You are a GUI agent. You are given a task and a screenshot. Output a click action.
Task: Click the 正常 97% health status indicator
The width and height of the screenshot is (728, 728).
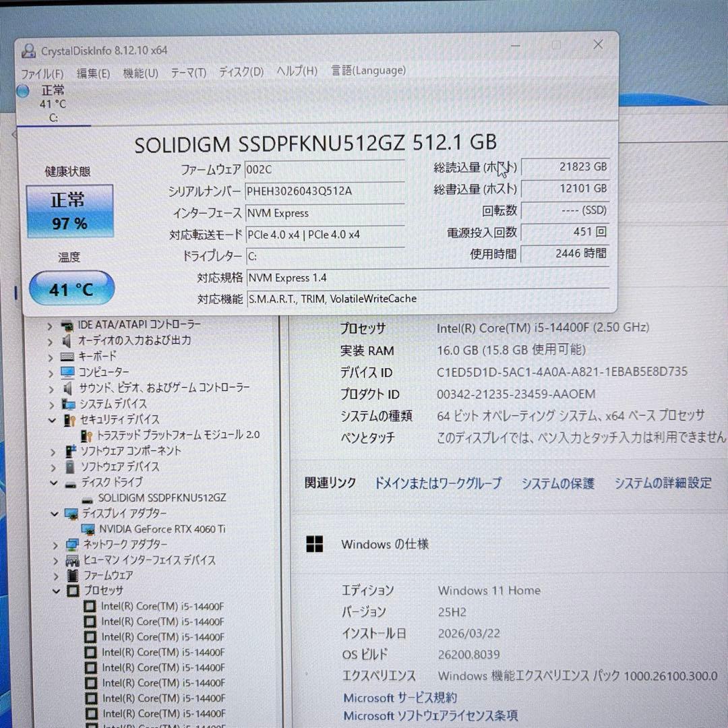coord(69,211)
